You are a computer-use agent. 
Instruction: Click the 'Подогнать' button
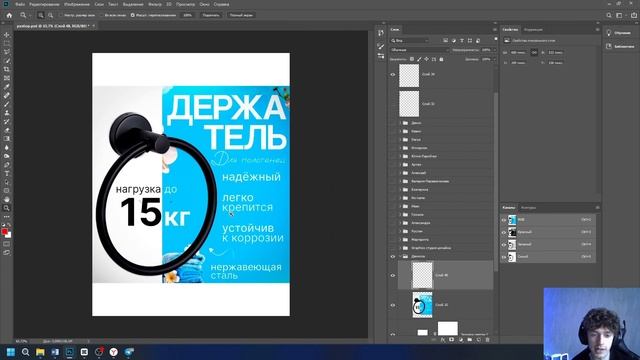(x=211, y=15)
